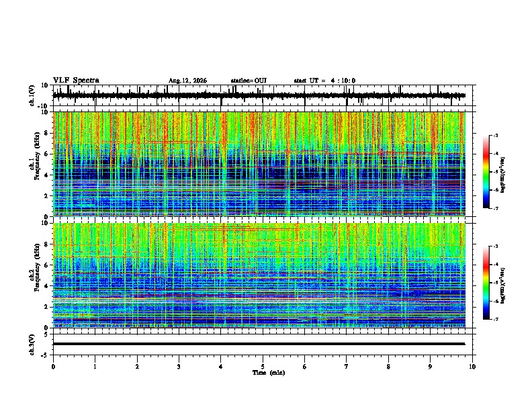Click the "8" kHz tick on ch.2 spectrogram

(x=47, y=244)
